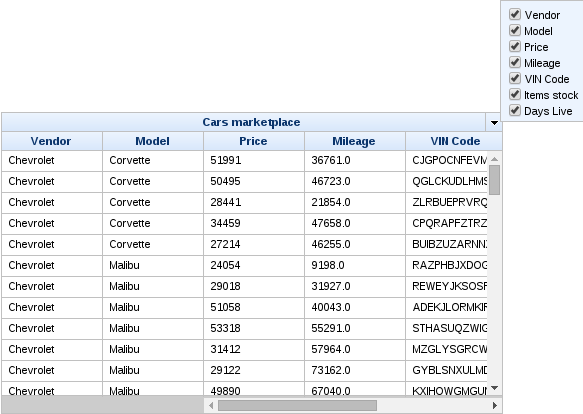Screen dimensions: 583x414
Task: Select the price cell 24054
Action: [254, 266]
